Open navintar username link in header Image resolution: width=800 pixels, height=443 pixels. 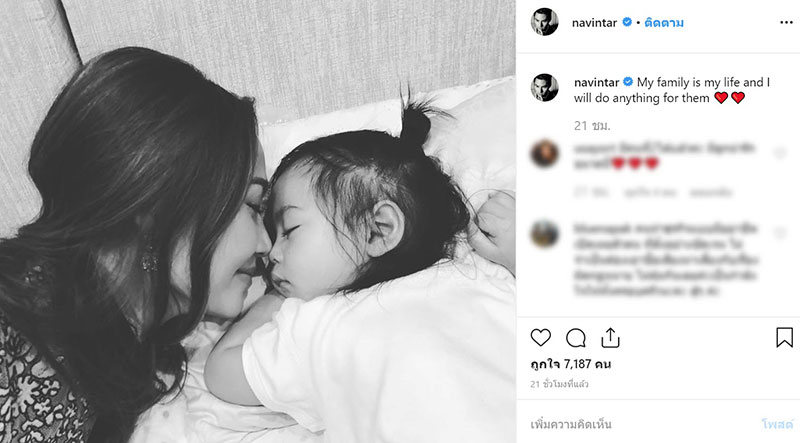(594, 22)
